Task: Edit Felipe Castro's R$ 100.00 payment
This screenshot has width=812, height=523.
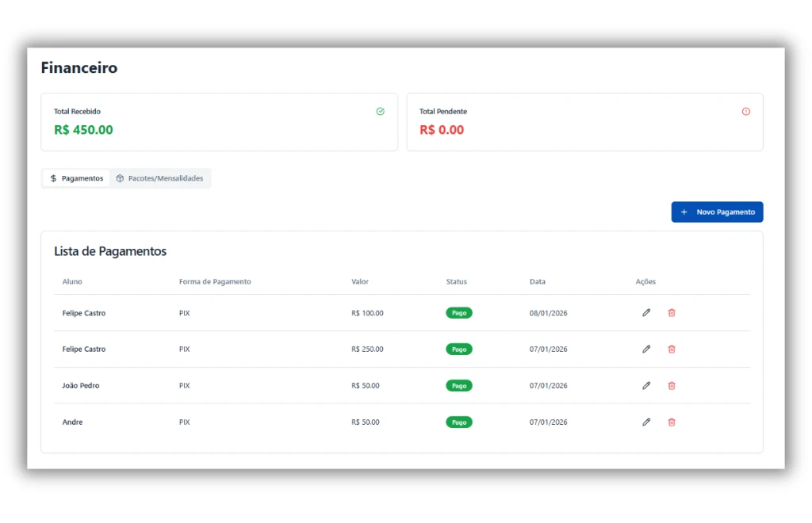Action: [646, 313]
